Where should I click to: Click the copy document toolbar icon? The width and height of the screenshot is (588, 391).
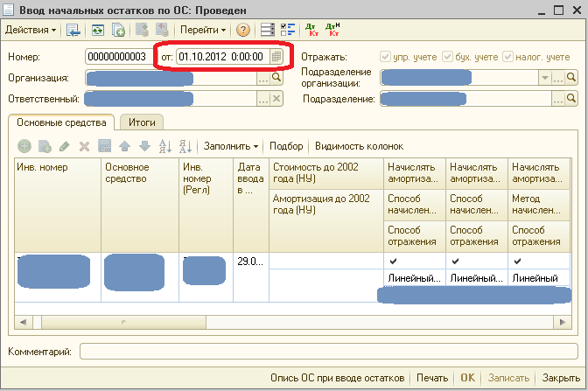[x=118, y=30]
